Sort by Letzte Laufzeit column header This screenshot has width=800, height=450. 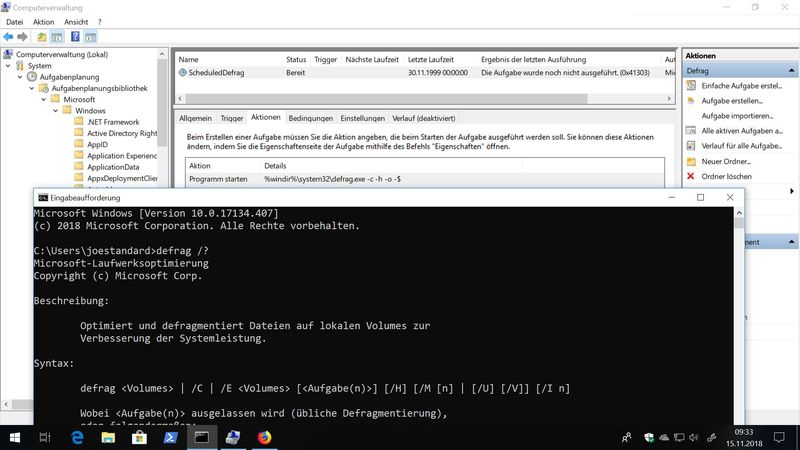click(x=431, y=59)
